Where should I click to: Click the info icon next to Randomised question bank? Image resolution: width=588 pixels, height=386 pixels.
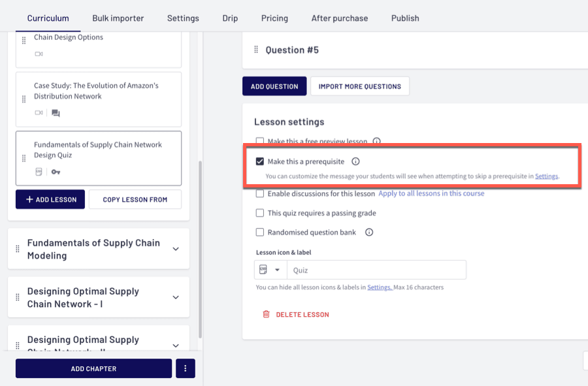click(369, 232)
